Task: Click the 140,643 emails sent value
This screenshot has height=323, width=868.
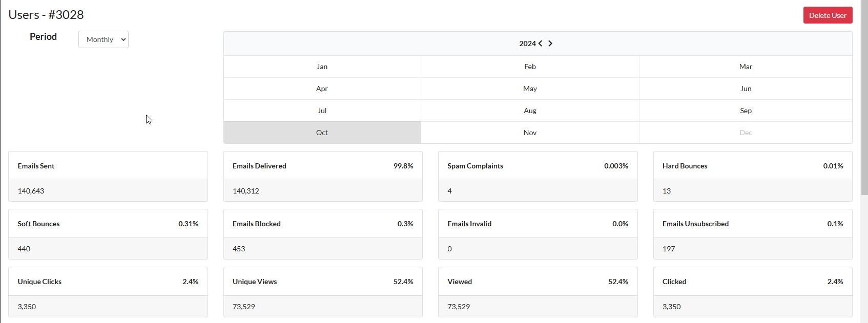Action: tap(31, 191)
